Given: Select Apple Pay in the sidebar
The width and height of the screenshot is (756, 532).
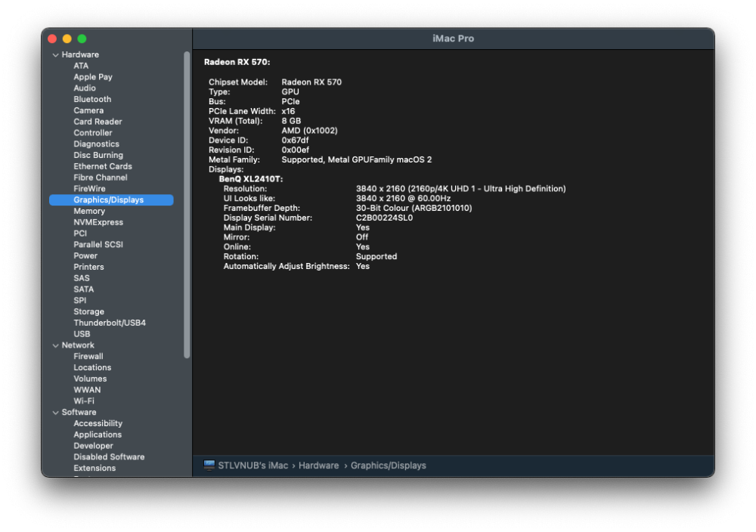Looking at the screenshot, I should pyautogui.click(x=92, y=76).
